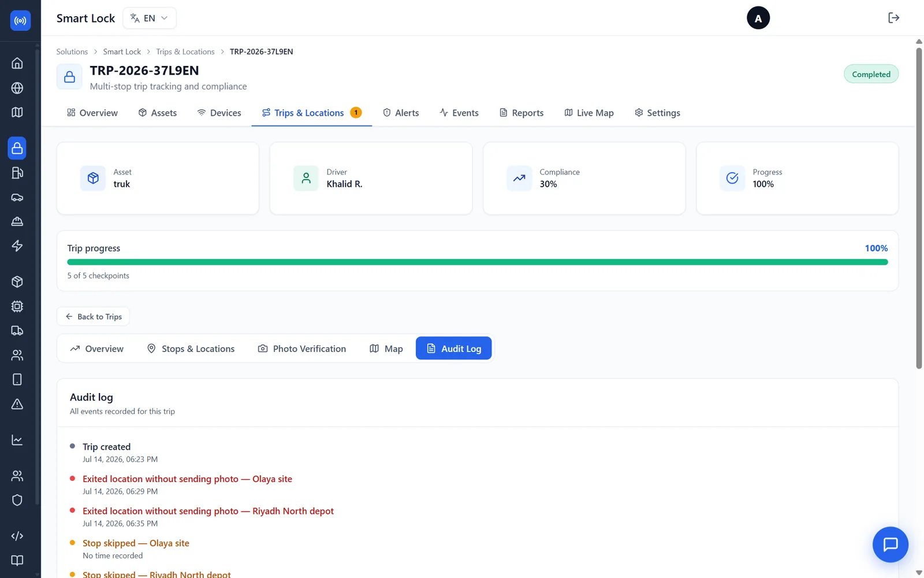Viewport: 924px width, 578px height.
Task: Open the Alerts tab
Action: pos(401,113)
